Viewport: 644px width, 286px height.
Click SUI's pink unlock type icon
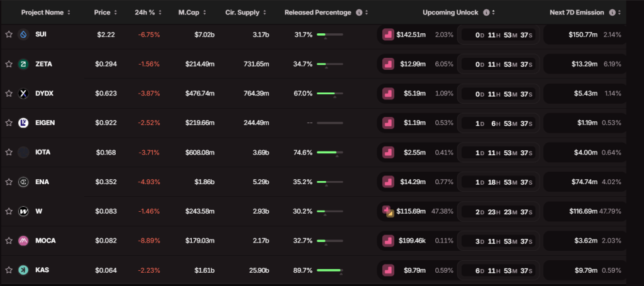pos(388,35)
